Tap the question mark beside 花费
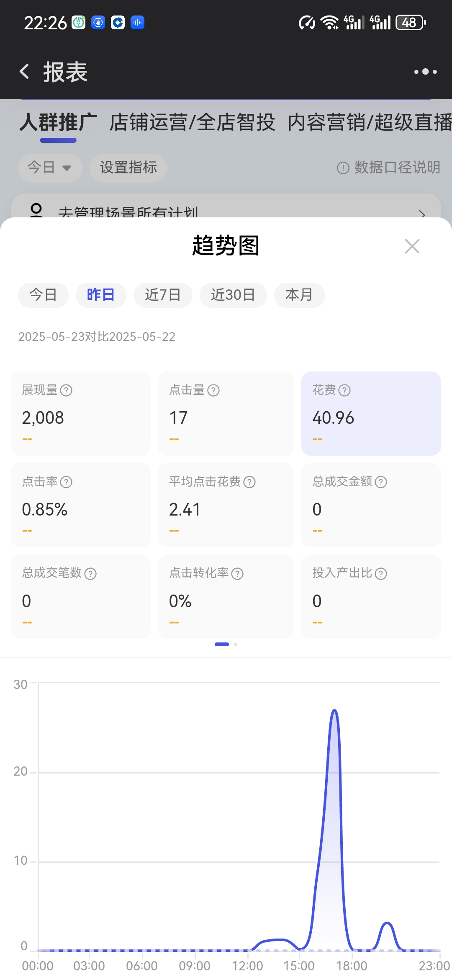The height and width of the screenshot is (980, 452). pos(344,390)
